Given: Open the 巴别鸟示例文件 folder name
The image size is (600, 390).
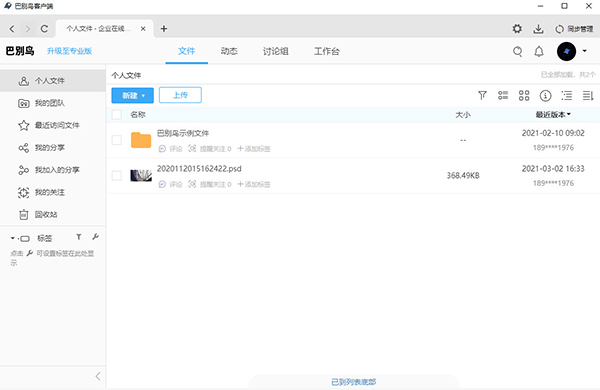Looking at the screenshot, I should coord(183,133).
